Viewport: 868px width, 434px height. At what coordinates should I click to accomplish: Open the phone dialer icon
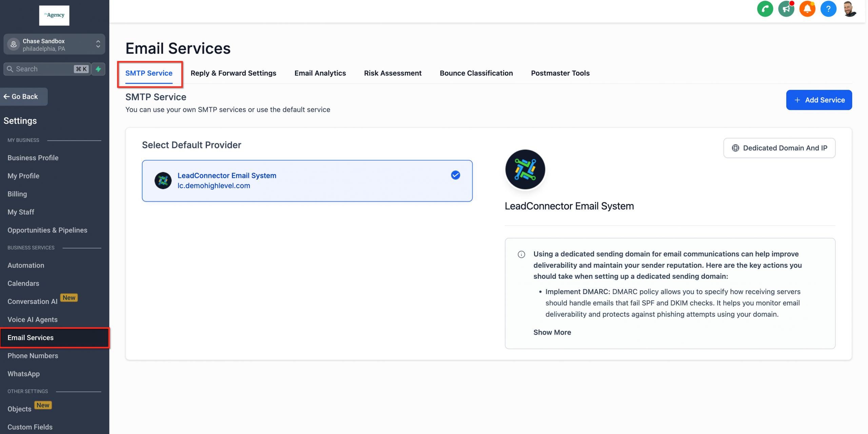click(765, 8)
